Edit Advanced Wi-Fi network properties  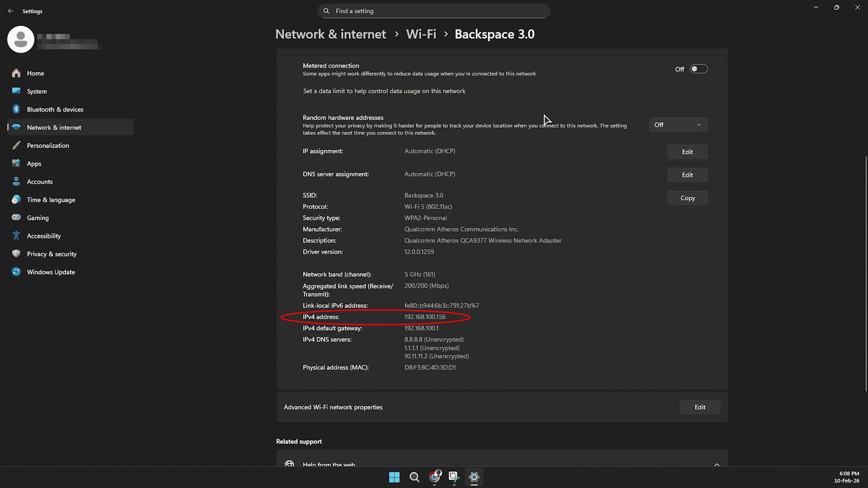click(x=700, y=407)
